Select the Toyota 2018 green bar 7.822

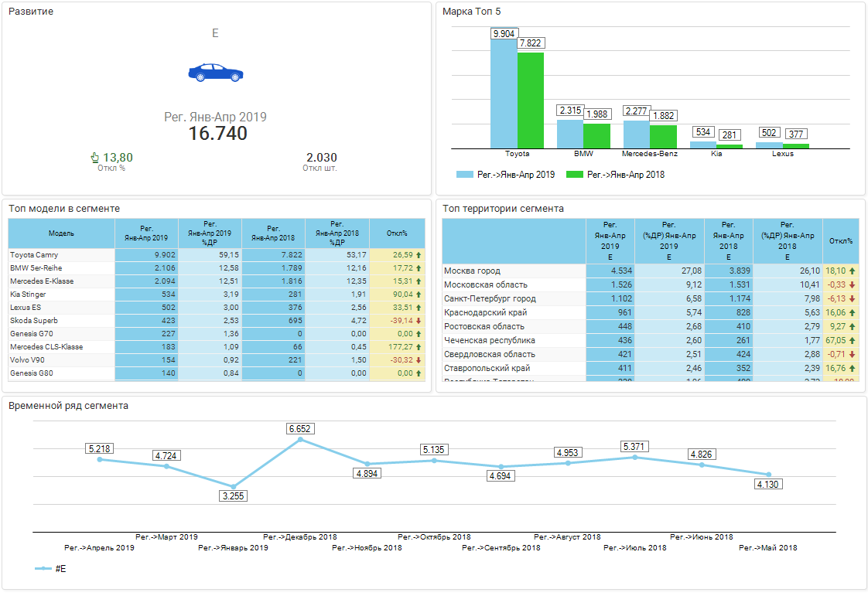tap(531, 100)
